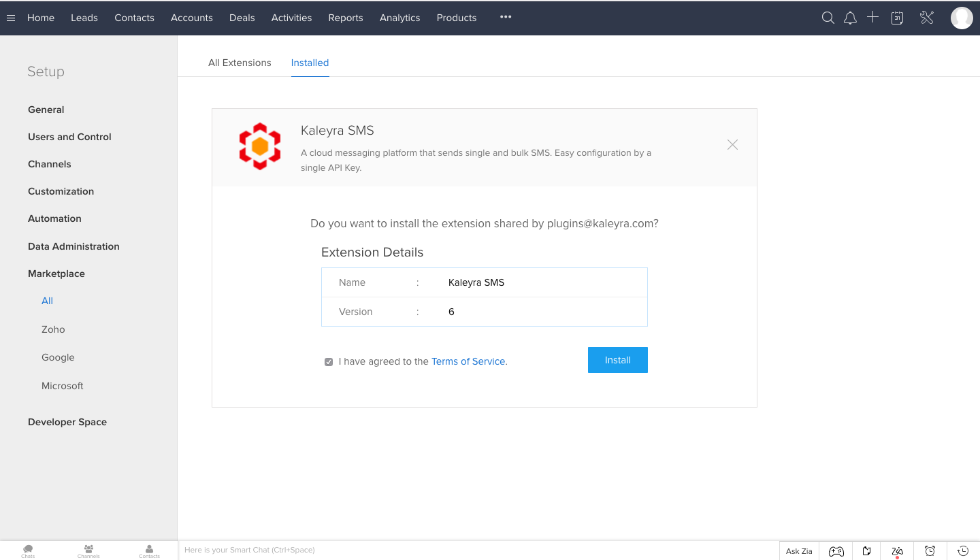The width and height of the screenshot is (980, 560).
Task: Select Microsoft under Marketplace
Action: click(63, 386)
